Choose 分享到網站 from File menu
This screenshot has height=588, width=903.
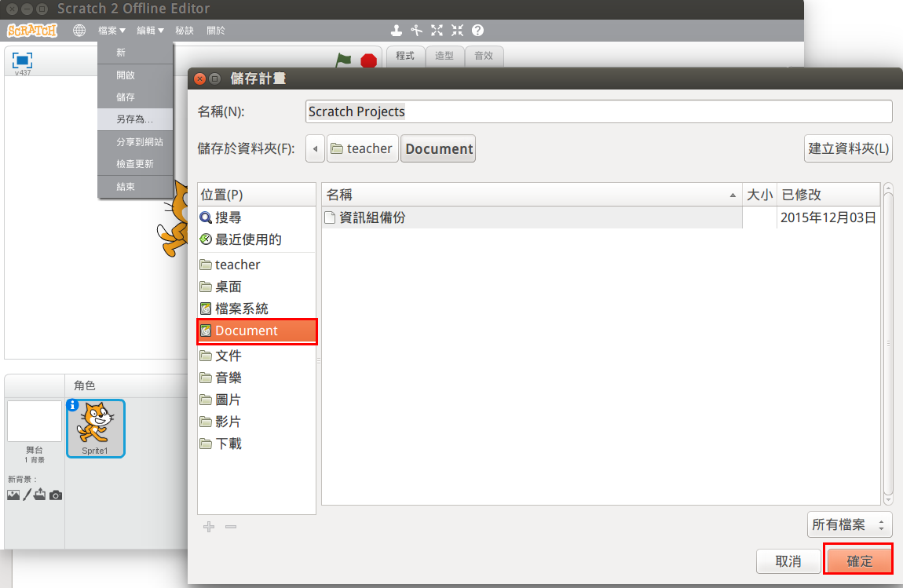point(135,141)
